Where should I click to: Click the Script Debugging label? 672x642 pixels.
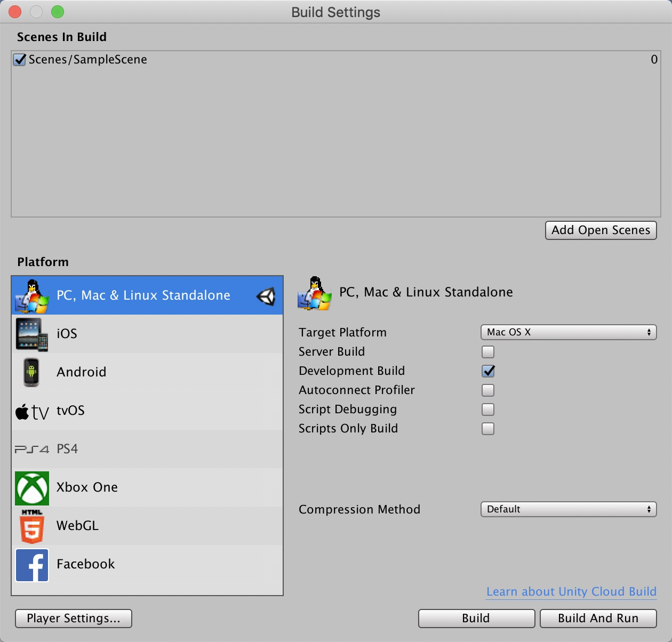[x=348, y=410]
